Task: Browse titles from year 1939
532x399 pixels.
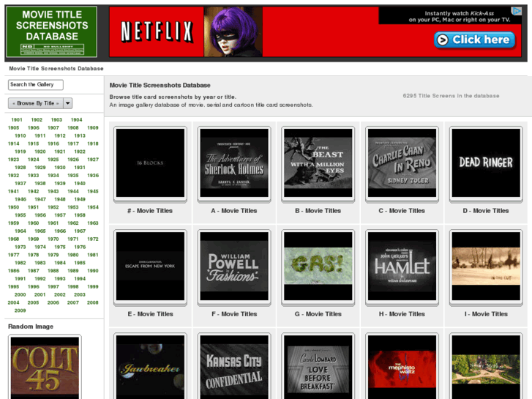Action: [60, 183]
